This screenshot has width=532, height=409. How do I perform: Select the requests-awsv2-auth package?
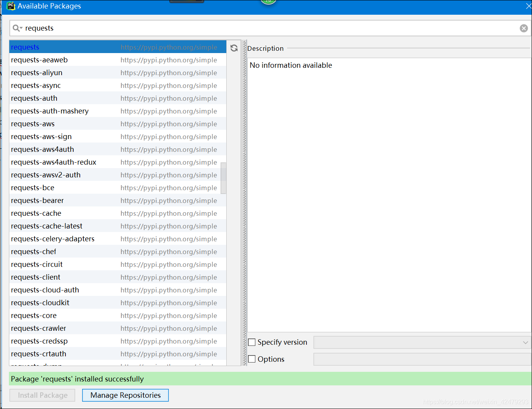[x=118, y=175]
